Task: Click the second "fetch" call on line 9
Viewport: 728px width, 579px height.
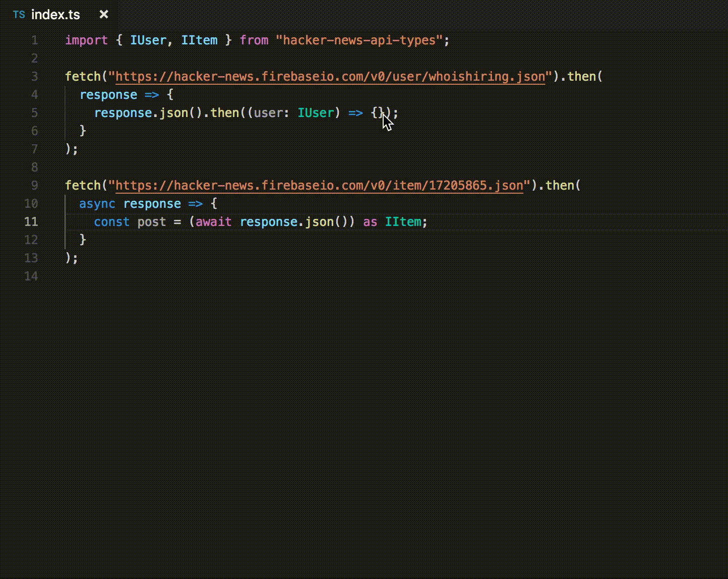Action: pyautogui.click(x=83, y=186)
